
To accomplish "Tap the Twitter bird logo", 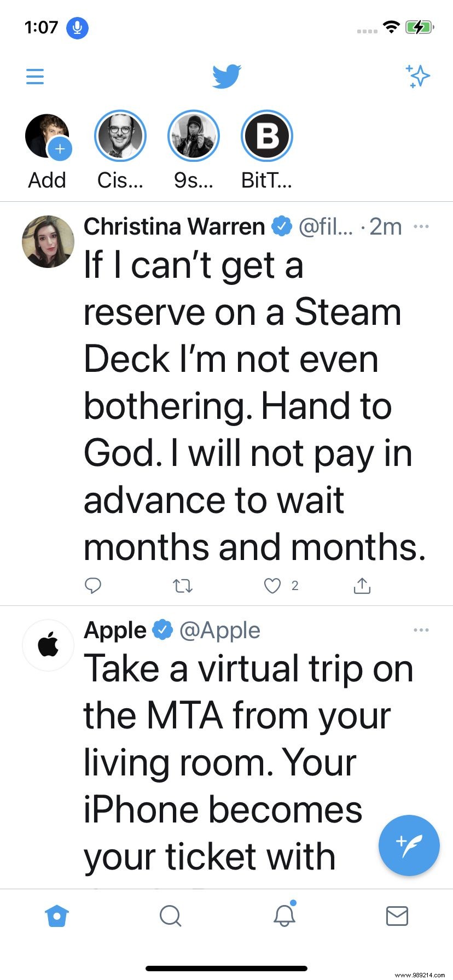I will [226, 75].
